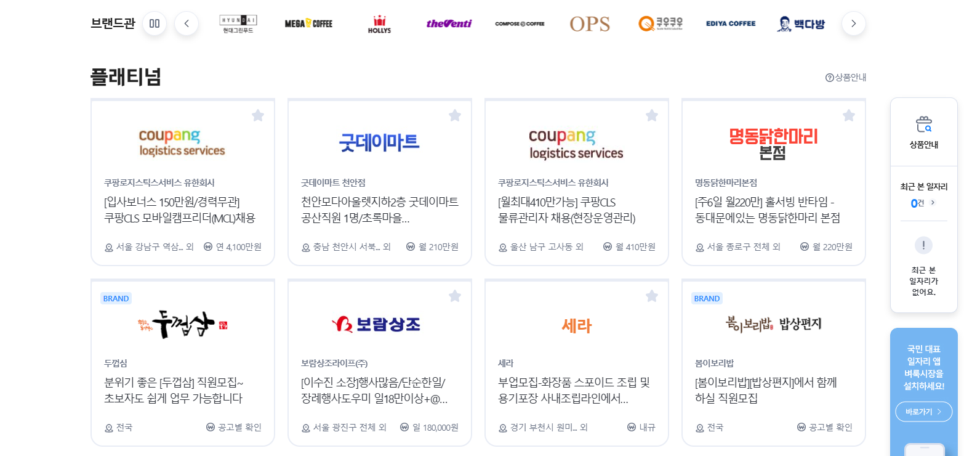Open [봄이보리밥][밥상편지] 직원모집 title
This screenshot has width=980, height=456.
tap(766, 391)
